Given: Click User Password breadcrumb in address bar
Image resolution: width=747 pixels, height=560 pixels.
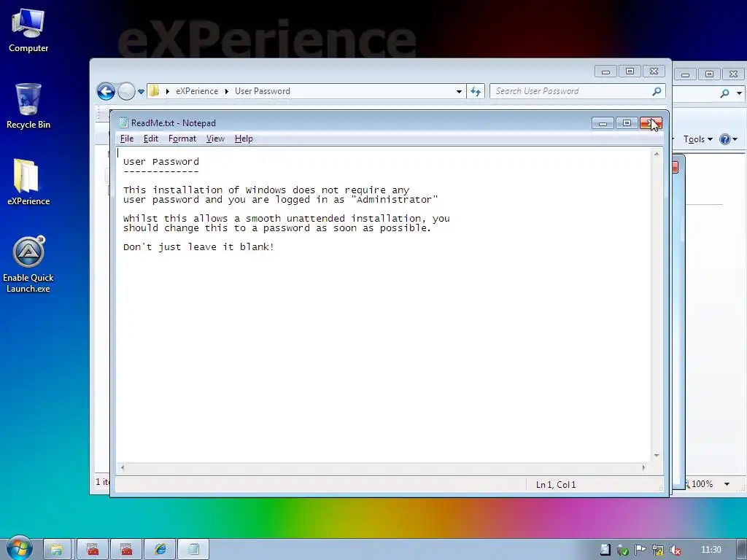Looking at the screenshot, I should click(263, 91).
